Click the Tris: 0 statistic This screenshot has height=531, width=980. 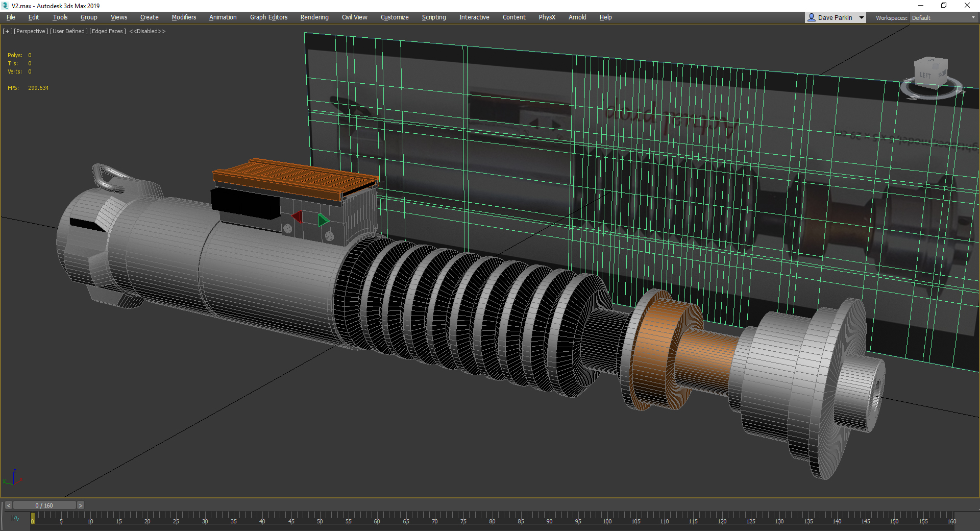19,63
